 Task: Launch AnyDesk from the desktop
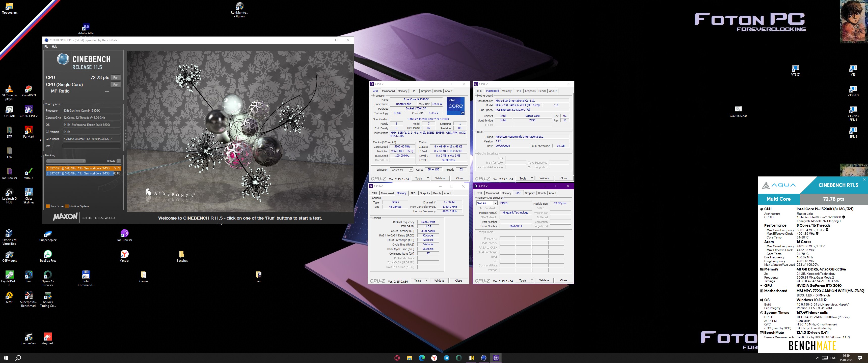(48, 339)
